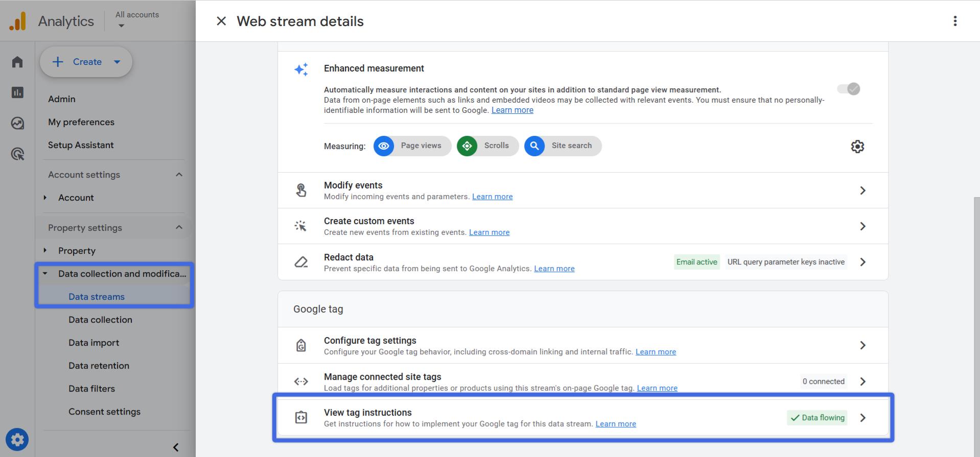Open the All accounts dropdown
This screenshot has width=980, height=457.
pos(137,20)
